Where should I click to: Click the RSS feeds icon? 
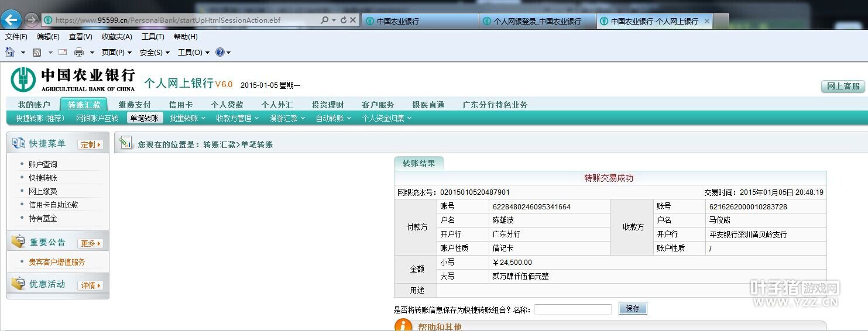(x=37, y=53)
